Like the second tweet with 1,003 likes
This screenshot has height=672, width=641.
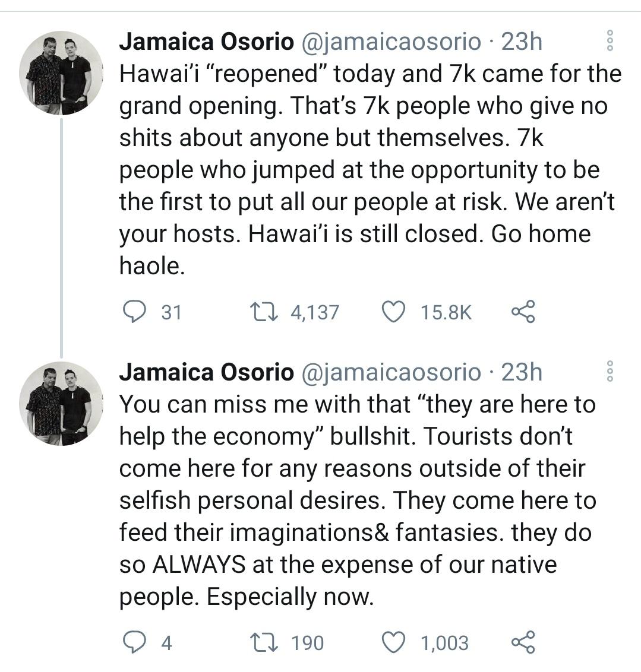point(393,642)
